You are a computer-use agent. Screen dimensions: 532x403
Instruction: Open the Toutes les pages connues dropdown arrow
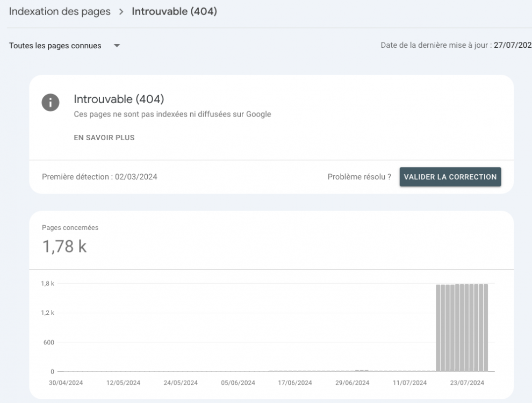pos(117,46)
